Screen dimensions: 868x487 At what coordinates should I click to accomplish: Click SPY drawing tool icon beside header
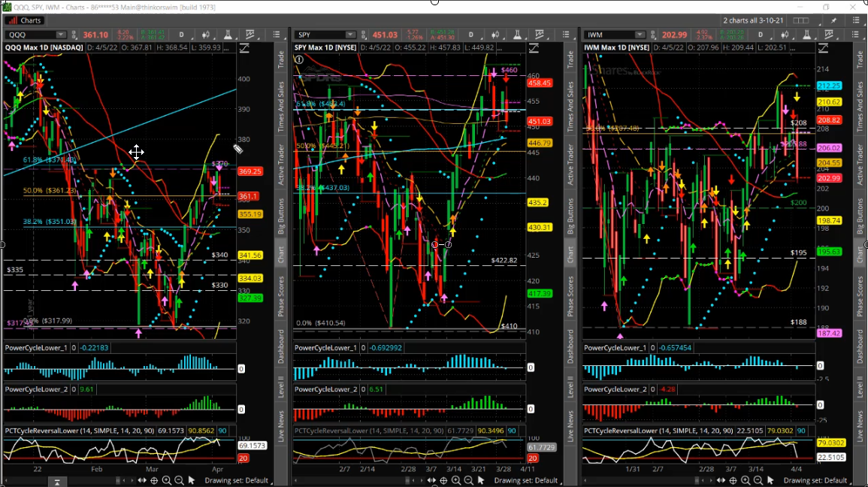click(x=534, y=48)
